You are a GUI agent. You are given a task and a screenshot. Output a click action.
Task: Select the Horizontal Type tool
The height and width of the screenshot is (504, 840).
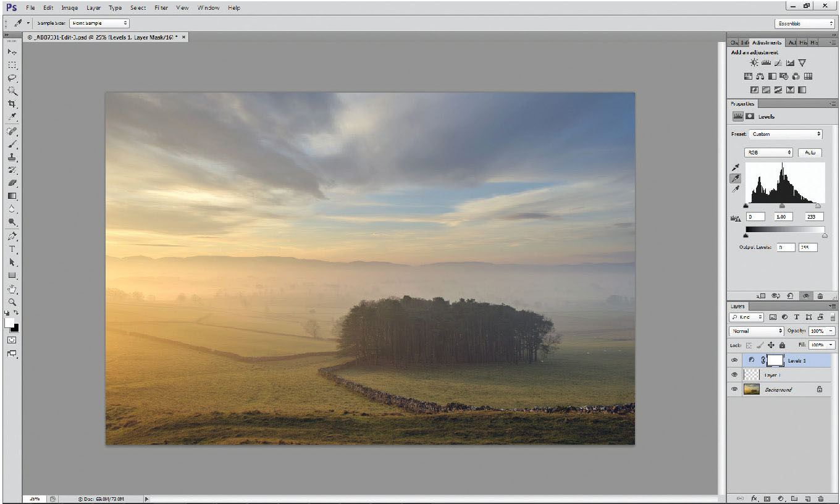(x=12, y=250)
